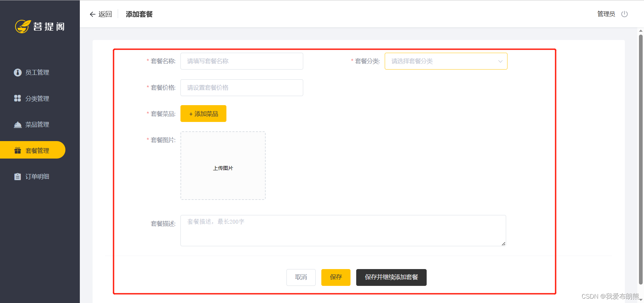This screenshot has width=644, height=303.
Task: Click the 上传图片 upload area
Action: [223, 166]
